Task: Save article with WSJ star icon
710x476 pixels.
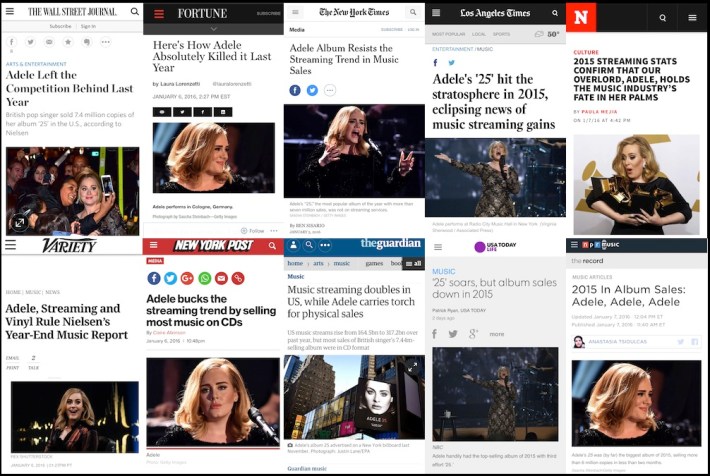Action: (67, 42)
